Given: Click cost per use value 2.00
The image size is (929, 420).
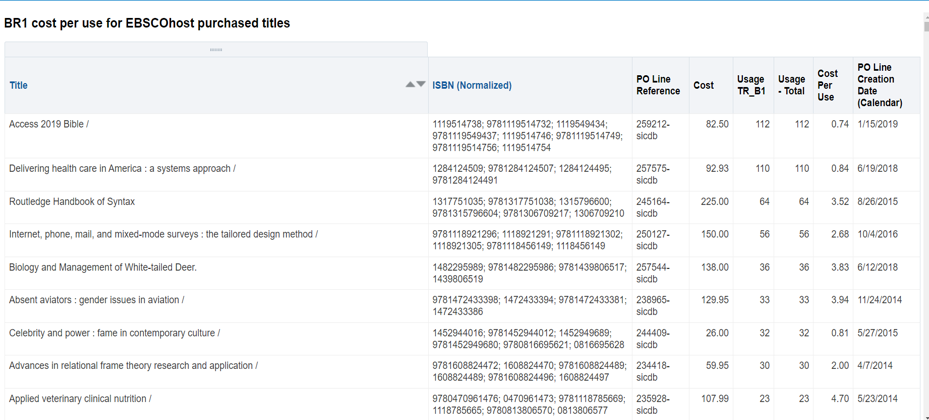Looking at the screenshot, I should [x=840, y=366].
